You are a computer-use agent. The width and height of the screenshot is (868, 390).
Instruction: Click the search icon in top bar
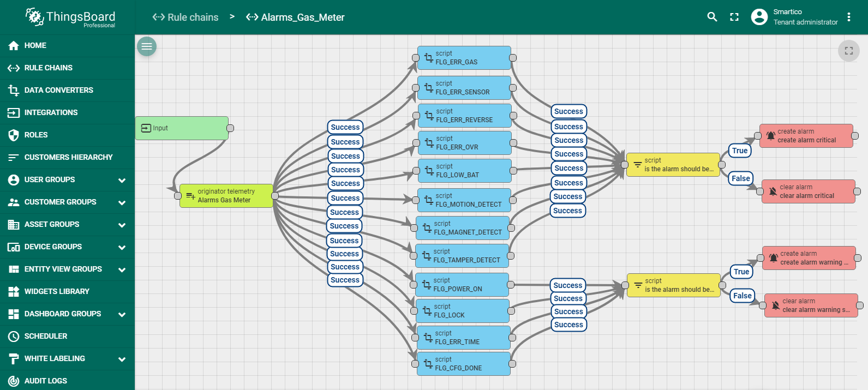click(712, 17)
